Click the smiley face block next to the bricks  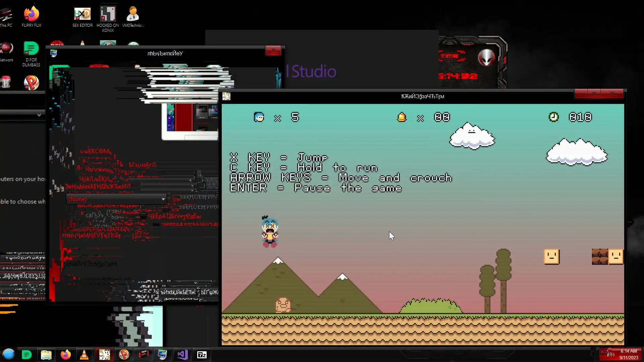[615, 257]
